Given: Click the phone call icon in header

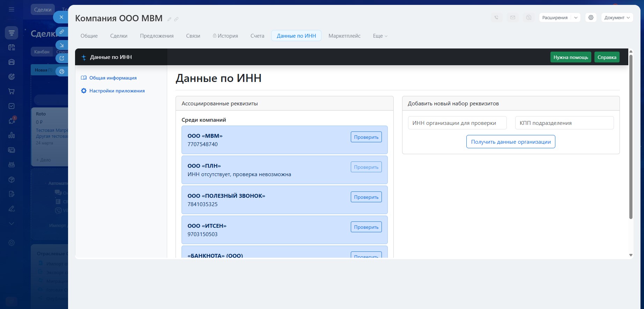Looking at the screenshot, I should [496, 17].
